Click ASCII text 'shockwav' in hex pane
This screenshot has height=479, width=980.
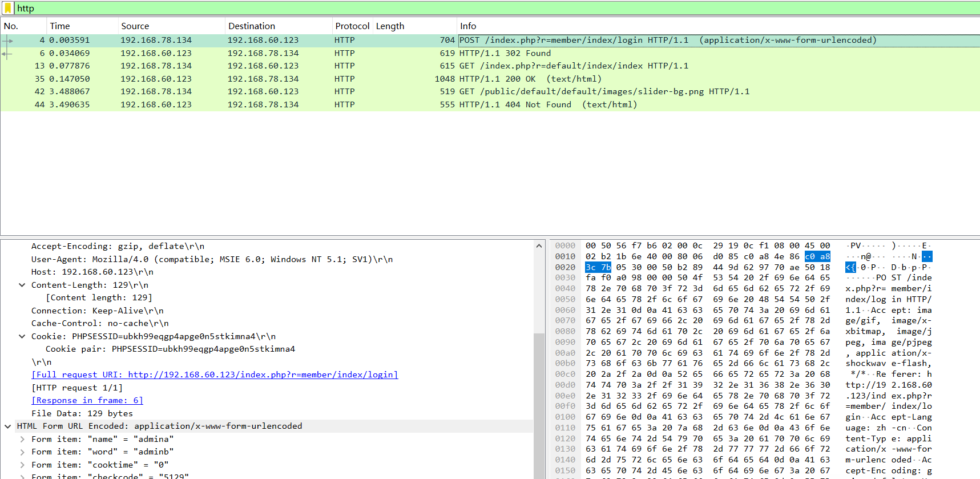[866, 363]
